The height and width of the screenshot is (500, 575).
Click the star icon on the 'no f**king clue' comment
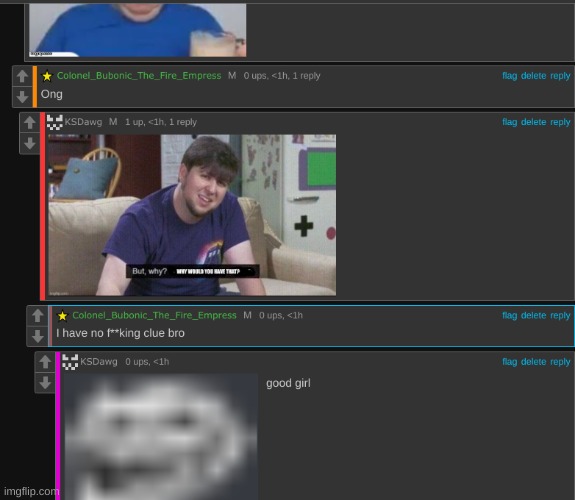[x=62, y=315]
